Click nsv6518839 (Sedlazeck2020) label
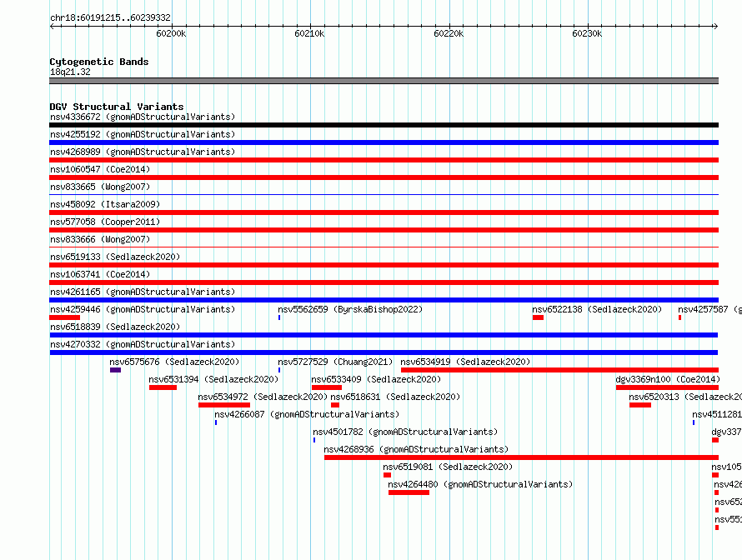This screenshot has height=560, width=742. click(x=115, y=327)
